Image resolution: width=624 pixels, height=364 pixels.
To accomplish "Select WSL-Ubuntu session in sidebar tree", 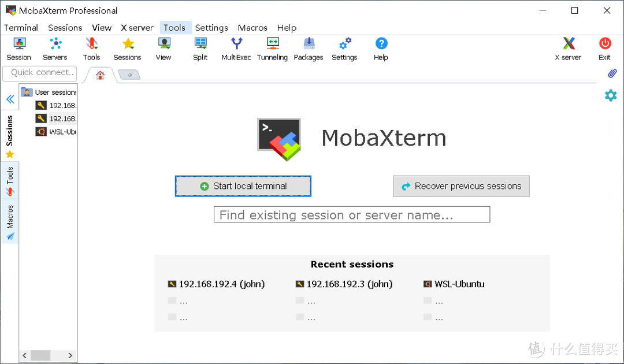I will pyautogui.click(x=55, y=132).
